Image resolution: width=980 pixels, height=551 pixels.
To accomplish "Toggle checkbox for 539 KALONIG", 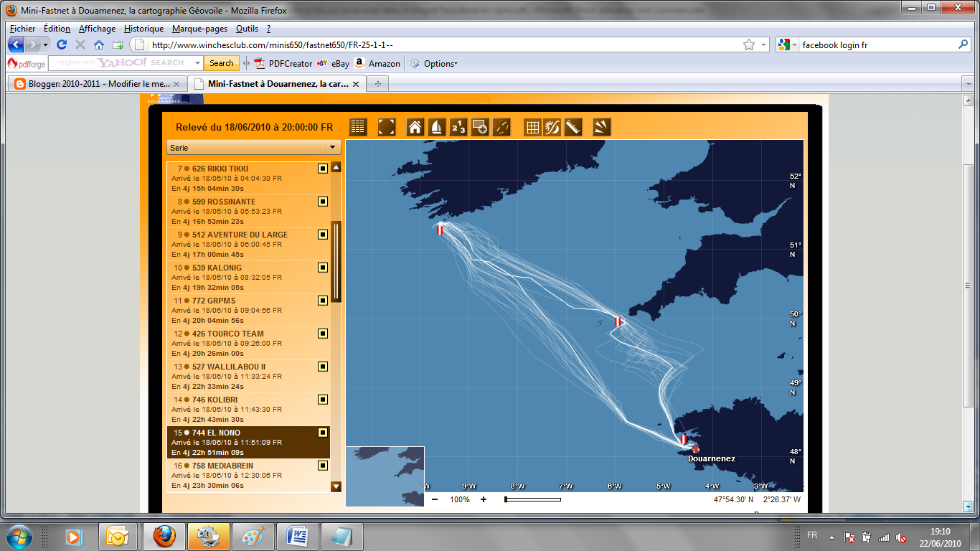I will tap(323, 268).
